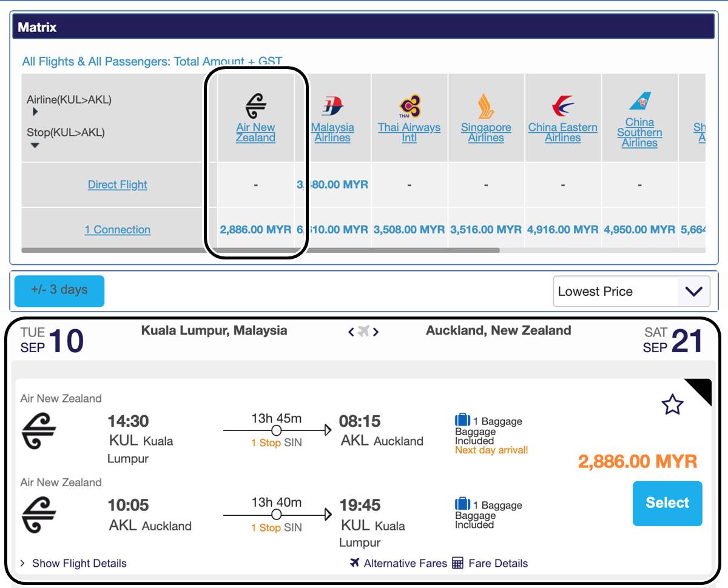This screenshot has height=588, width=728.
Task: Open the China Southern Airlines link
Action: point(639,132)
